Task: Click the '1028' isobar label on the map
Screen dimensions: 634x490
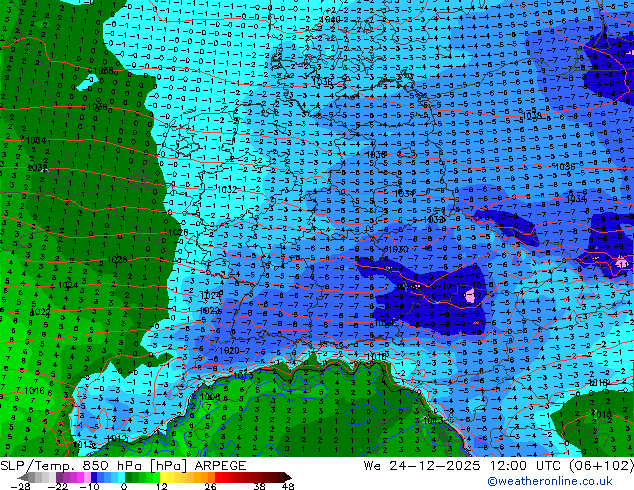Action: click(x=178, y=232)
